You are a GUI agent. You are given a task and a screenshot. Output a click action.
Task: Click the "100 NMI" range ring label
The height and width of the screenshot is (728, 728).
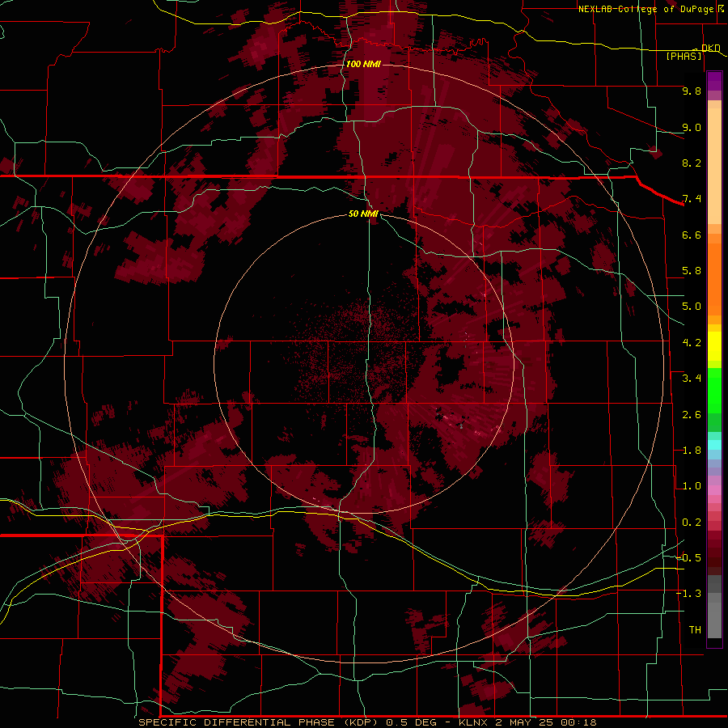coord(363,64)
